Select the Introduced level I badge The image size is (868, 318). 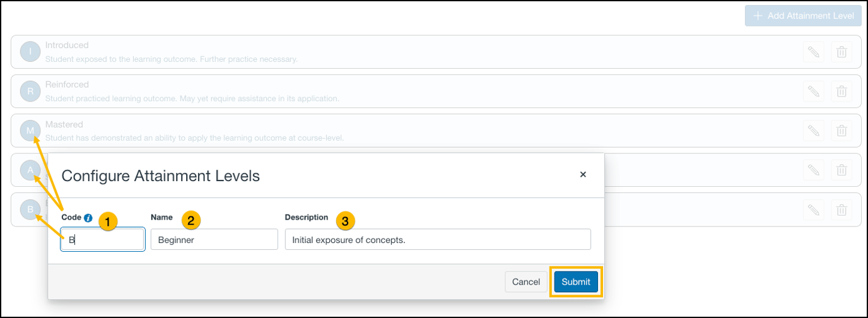point(30,52)
